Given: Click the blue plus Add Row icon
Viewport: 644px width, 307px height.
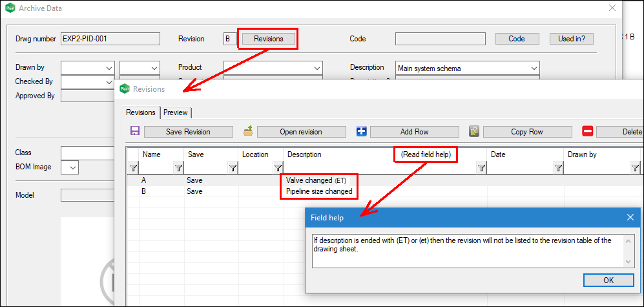Looking at the screenshot, I should point(361,131).
